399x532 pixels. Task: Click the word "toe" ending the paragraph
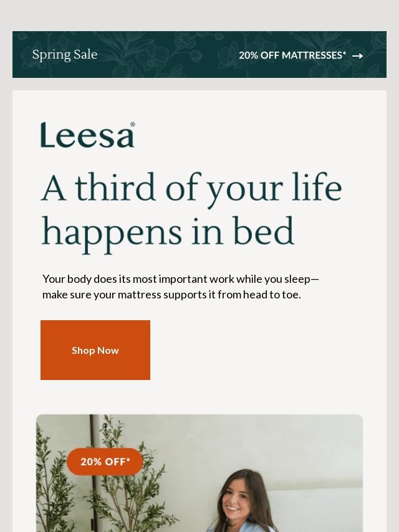(290, 295)
